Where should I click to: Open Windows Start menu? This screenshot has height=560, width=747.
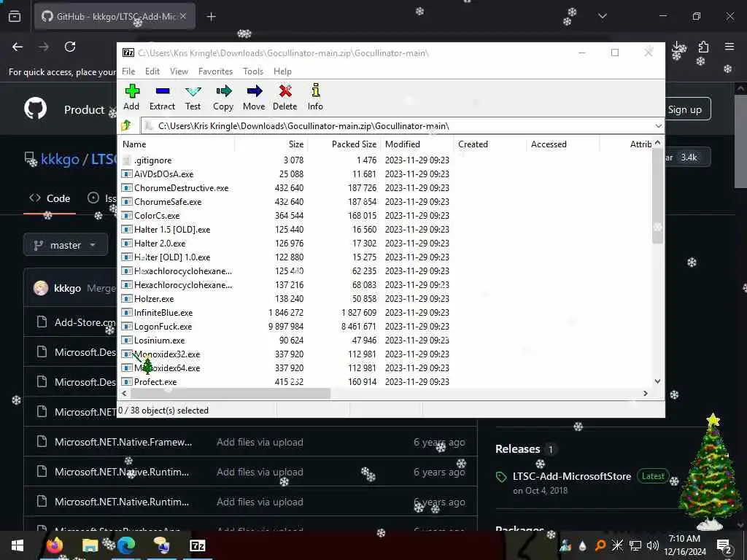18,545
